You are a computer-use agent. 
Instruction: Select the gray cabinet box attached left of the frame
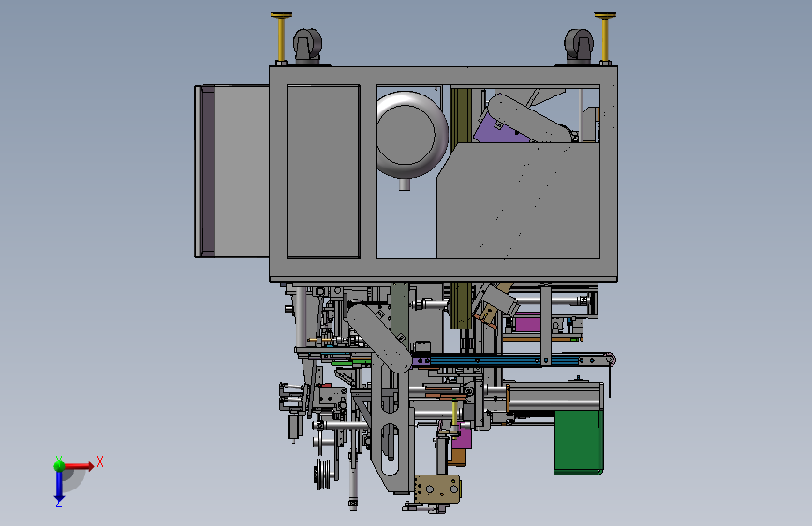click(231, 171)
